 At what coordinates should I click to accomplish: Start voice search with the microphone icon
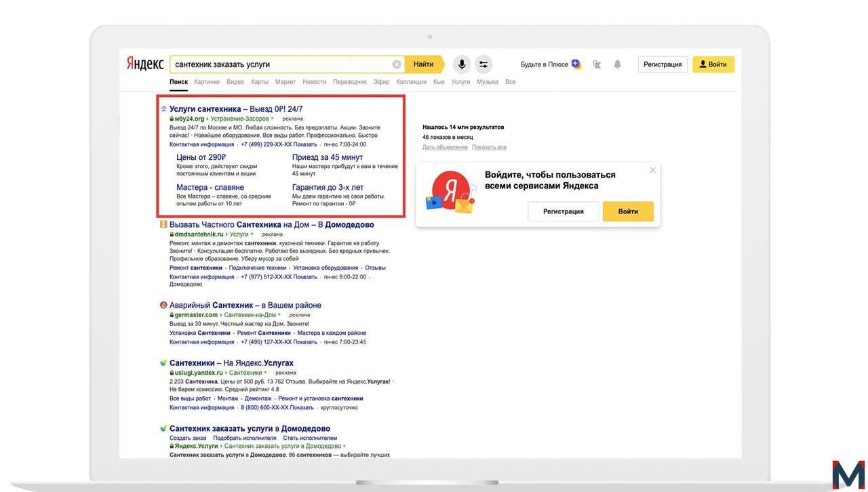pos(462,64)
